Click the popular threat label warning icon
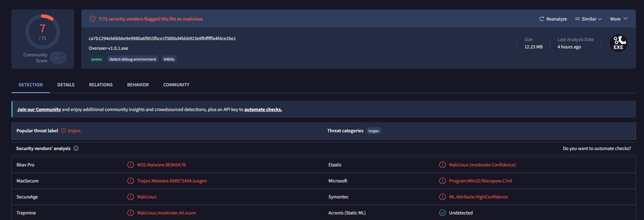 (64, 131)
